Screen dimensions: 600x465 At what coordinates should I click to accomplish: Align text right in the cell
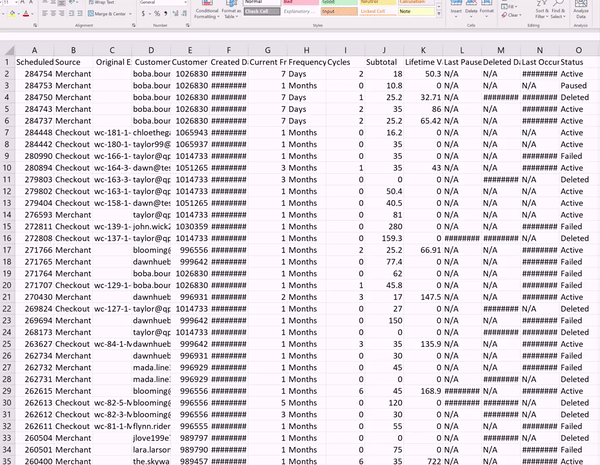click(x=61, y=14)
